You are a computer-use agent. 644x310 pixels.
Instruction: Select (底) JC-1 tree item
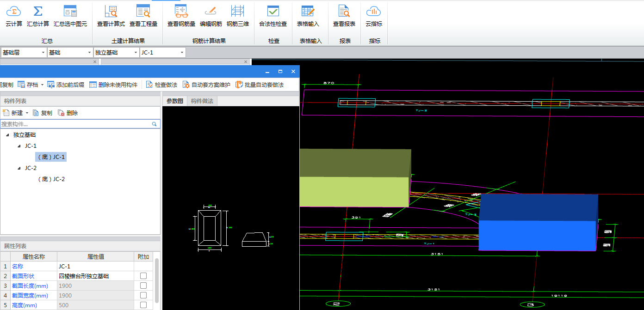coord(51,157)
